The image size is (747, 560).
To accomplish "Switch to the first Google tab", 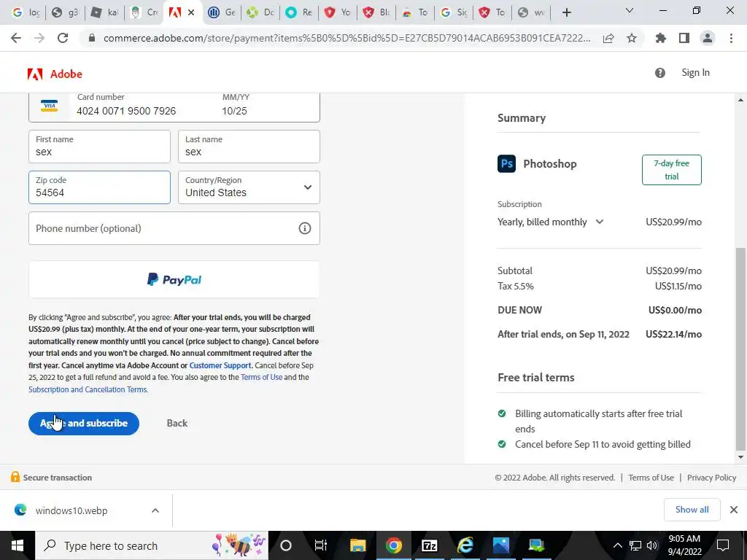I will click(26, 13).
